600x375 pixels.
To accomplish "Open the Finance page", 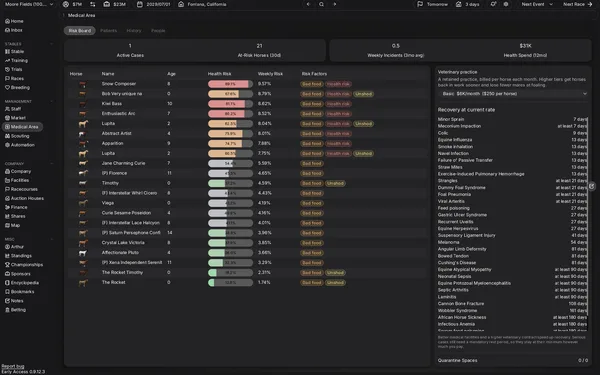I will (x=16, y=207).
